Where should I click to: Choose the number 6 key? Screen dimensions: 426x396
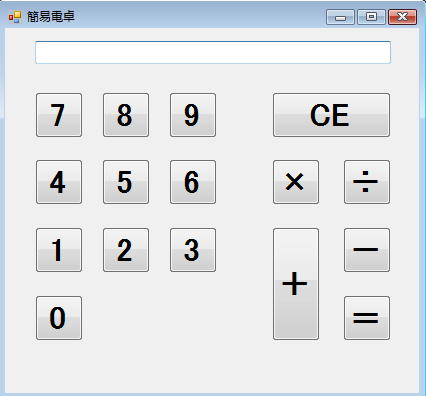coord(193,182)
